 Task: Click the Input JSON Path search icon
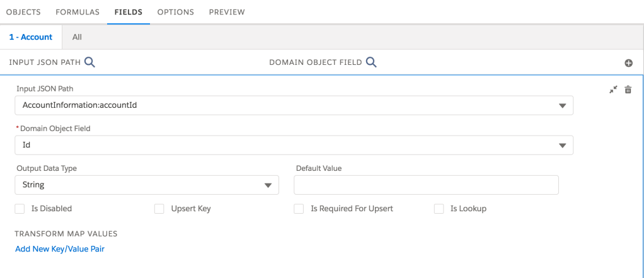(89, 62)
